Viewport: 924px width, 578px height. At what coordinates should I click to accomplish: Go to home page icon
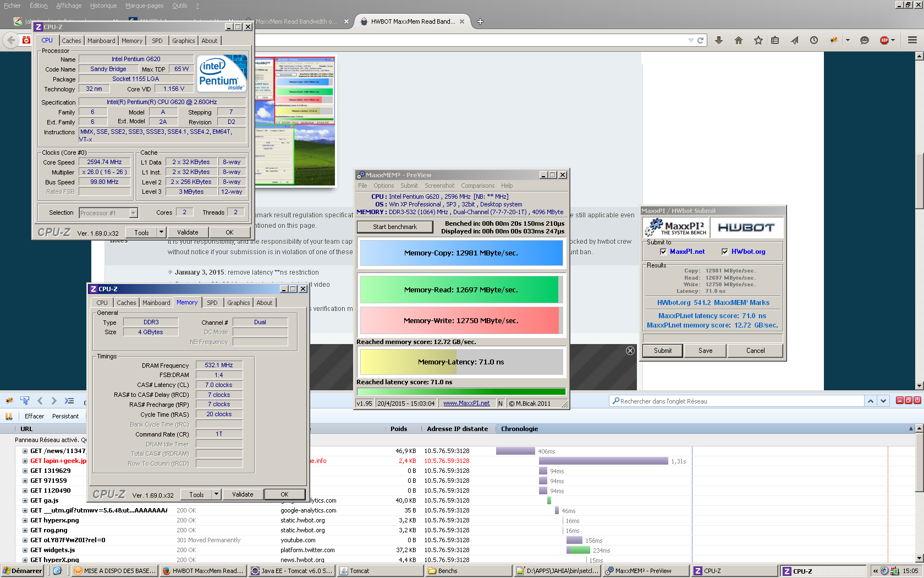[739, 40]
